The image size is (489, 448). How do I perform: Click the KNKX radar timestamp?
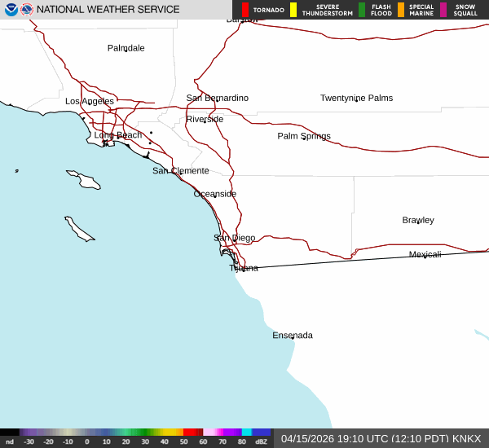pyautogui.click(x=381, y=438)
